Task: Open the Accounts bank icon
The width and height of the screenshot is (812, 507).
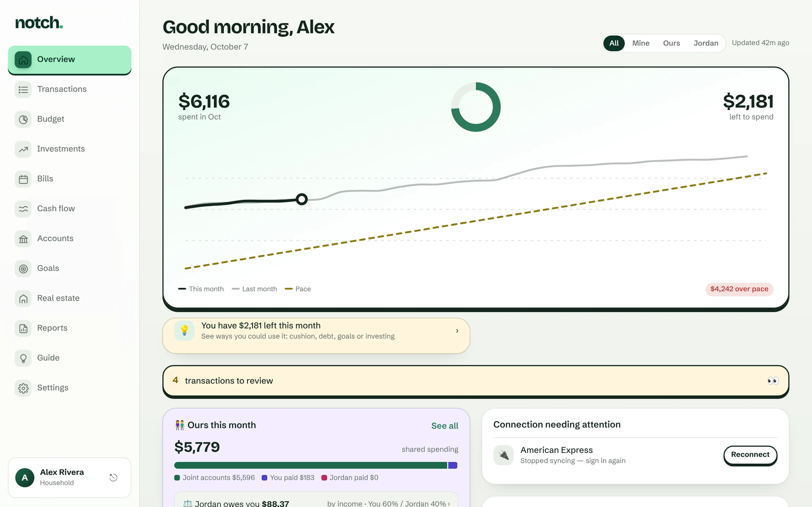Action: tap(23, 239)
